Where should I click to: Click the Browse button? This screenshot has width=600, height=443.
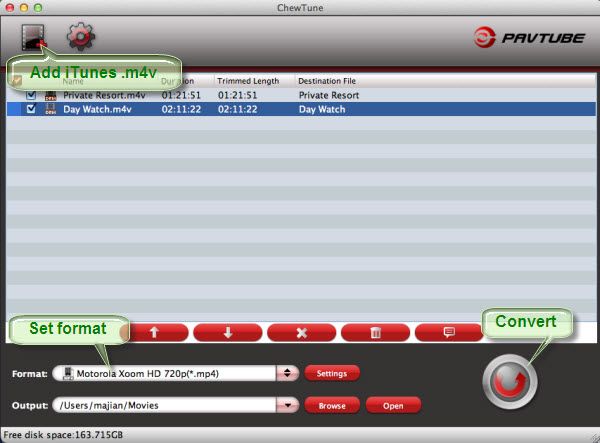click(332, 406)
